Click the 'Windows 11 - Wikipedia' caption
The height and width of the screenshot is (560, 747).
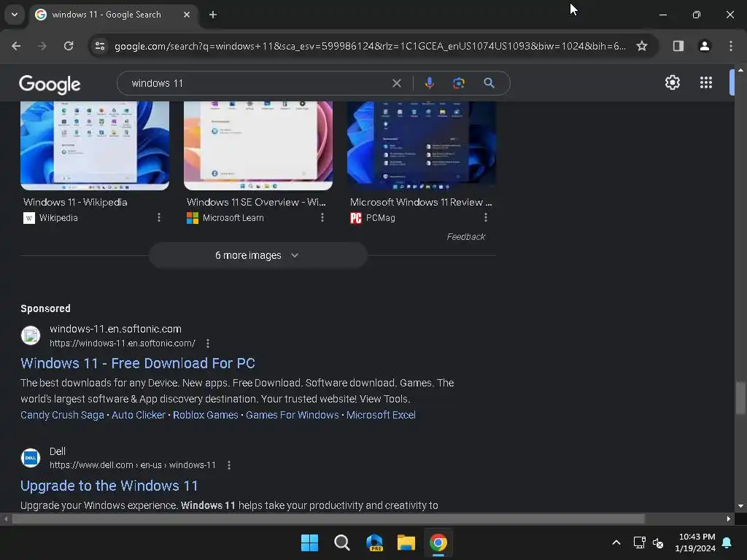pyautogui.click(x=75, y=202)
